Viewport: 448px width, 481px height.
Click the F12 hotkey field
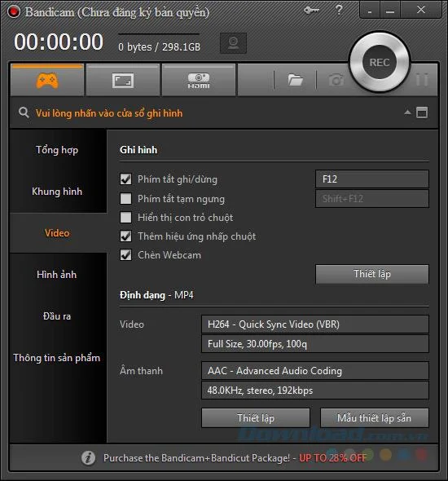tap(372, 179)
